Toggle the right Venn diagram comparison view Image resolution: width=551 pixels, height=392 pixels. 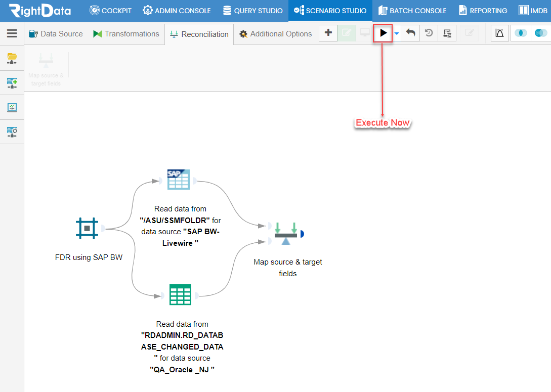(540, 32)
